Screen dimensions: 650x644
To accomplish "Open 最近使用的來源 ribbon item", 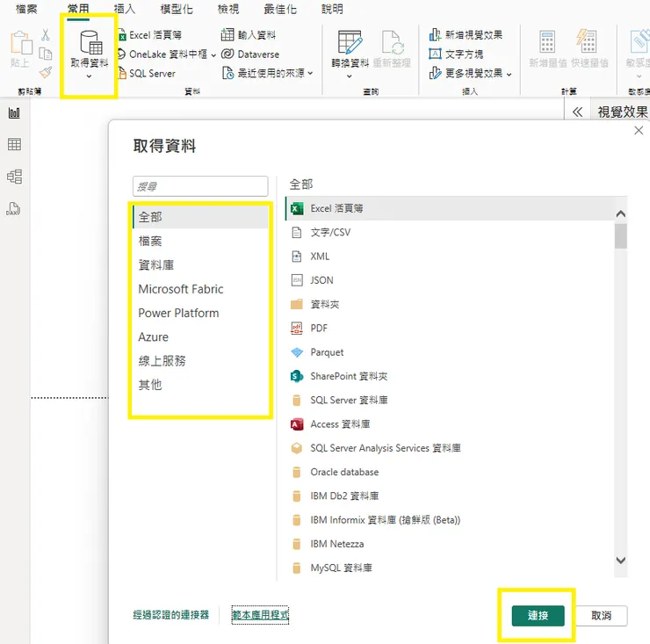I will [x=267, y=74].
